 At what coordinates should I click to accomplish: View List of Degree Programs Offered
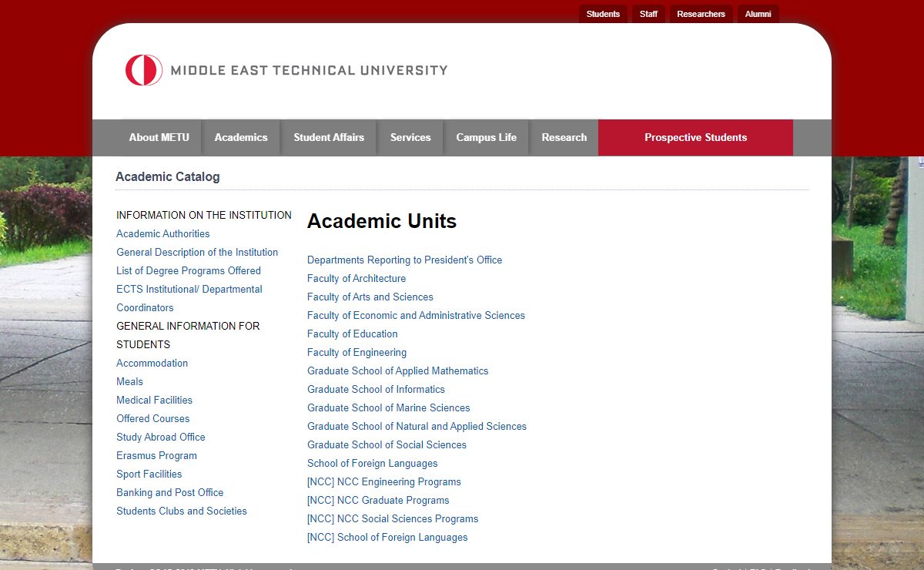(189, 270)
